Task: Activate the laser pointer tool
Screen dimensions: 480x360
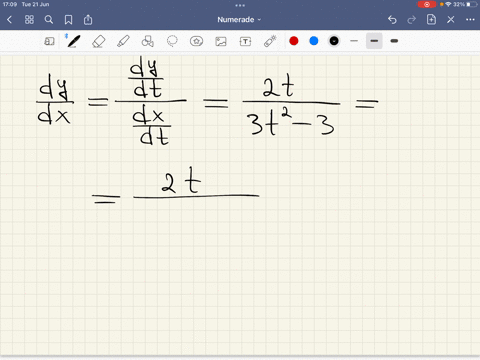Action: pyautogui.click(x=270, y=41)
